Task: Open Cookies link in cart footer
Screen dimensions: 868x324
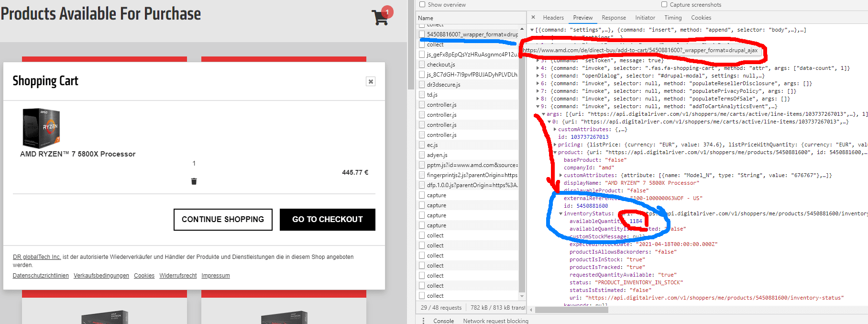Action: (144, 276)
